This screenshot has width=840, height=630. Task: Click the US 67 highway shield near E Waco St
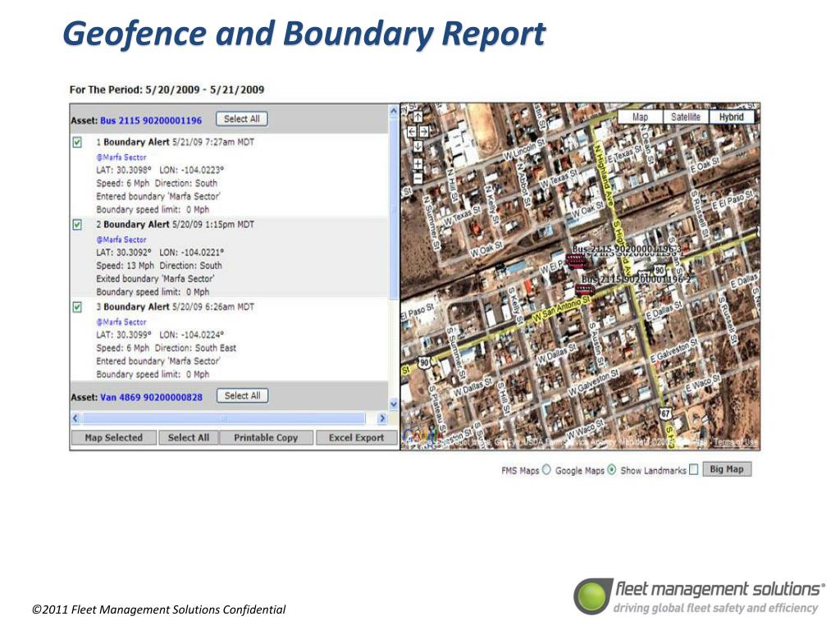point(665,413)
